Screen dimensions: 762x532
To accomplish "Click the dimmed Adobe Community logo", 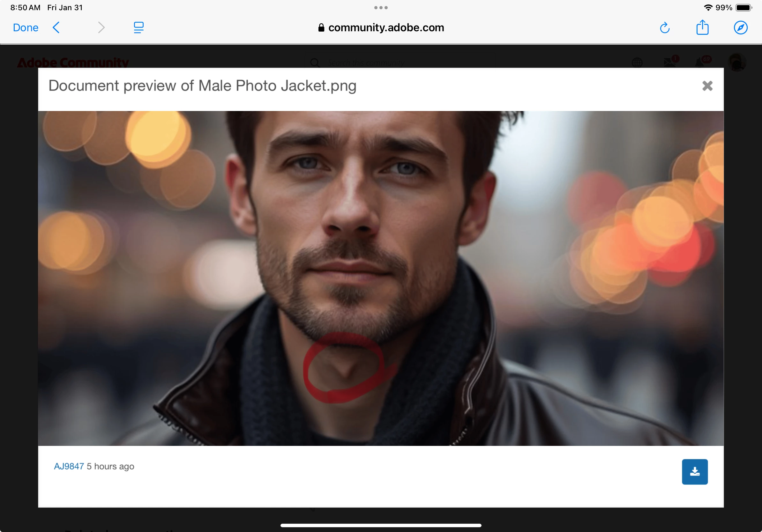I will 73,63.
